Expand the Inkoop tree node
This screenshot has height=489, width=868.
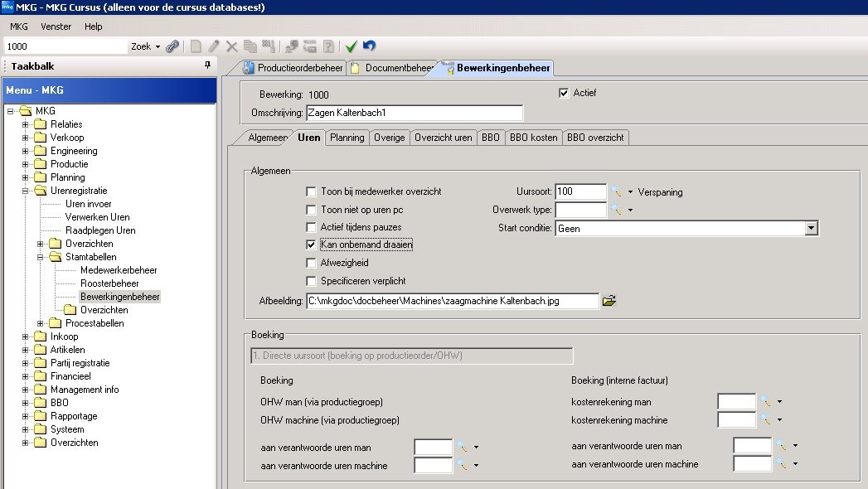(x=25, y=336)
